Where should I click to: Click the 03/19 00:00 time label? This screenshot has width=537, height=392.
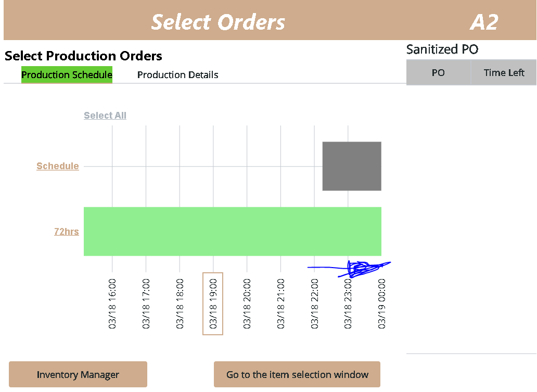(x=381, y=304)
